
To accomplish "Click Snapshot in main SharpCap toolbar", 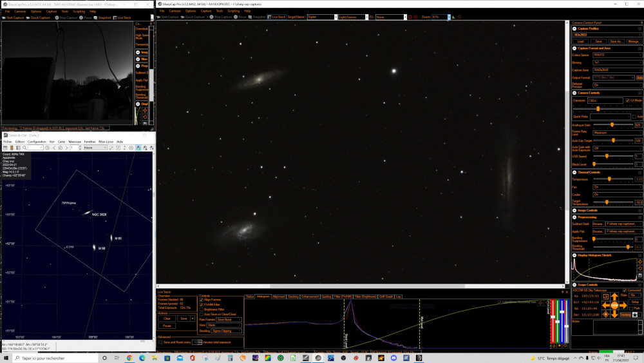I will pos(257,17).
